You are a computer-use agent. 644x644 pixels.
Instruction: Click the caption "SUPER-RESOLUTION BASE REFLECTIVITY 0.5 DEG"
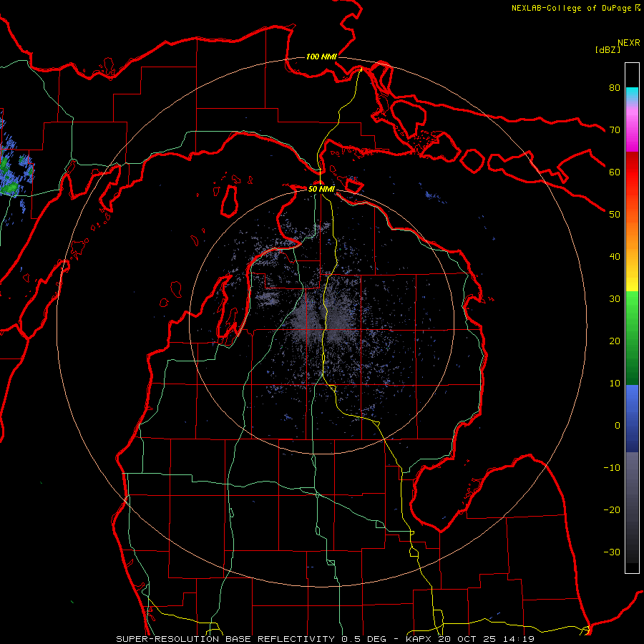pos(251,639)
